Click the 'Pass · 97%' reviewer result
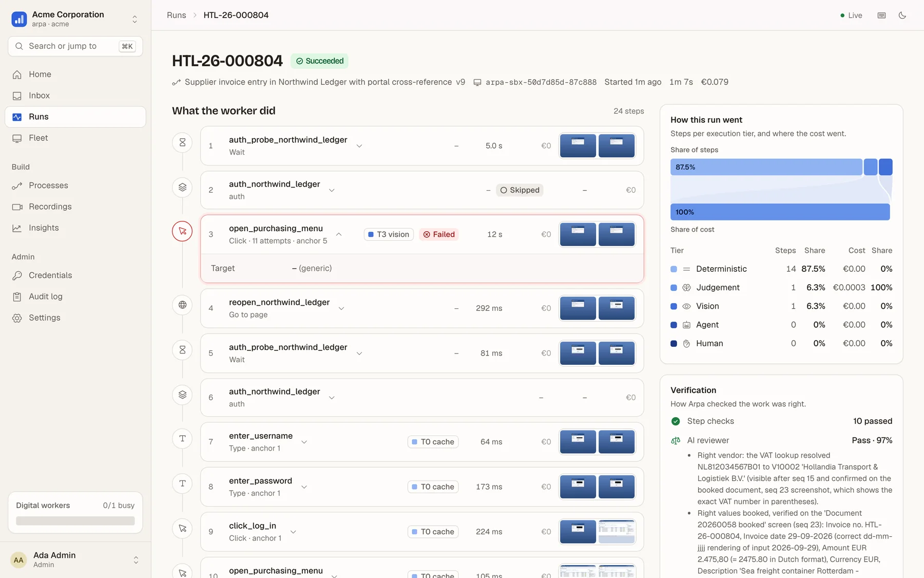Image resolution: width=924 pixels, height=578 pixels. tap(872, 440)
